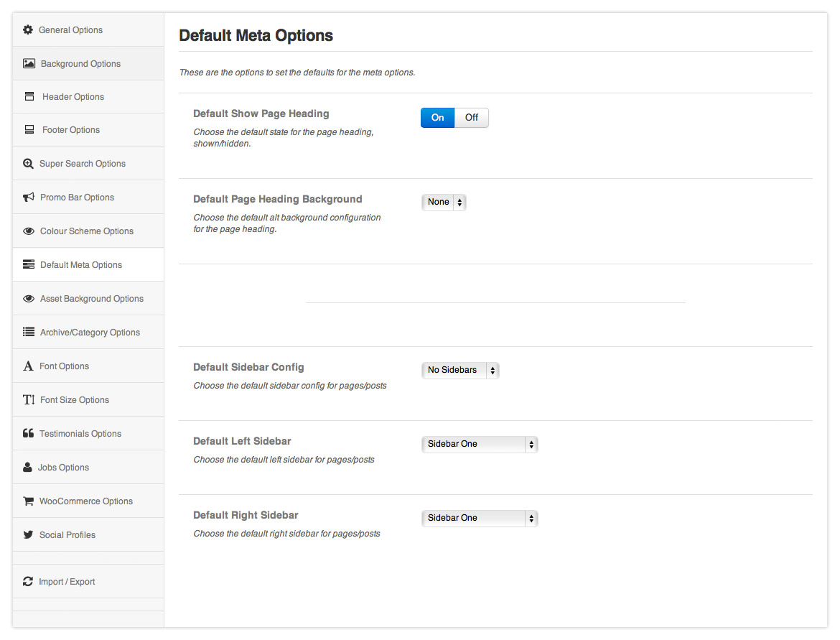840x640 pixels.
Task: Click the gear icon beside General Options
Action: point(28,29)
